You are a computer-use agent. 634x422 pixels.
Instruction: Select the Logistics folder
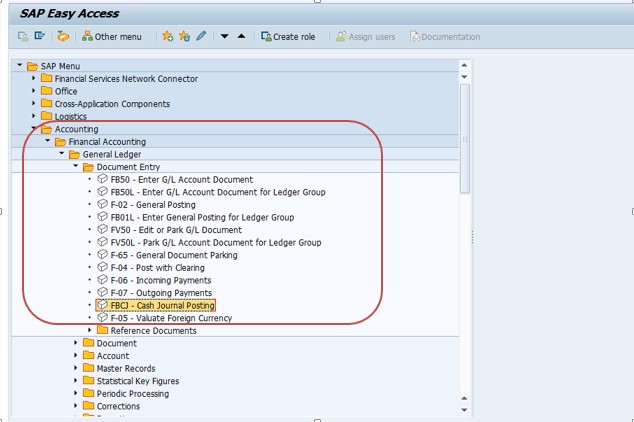71,116
